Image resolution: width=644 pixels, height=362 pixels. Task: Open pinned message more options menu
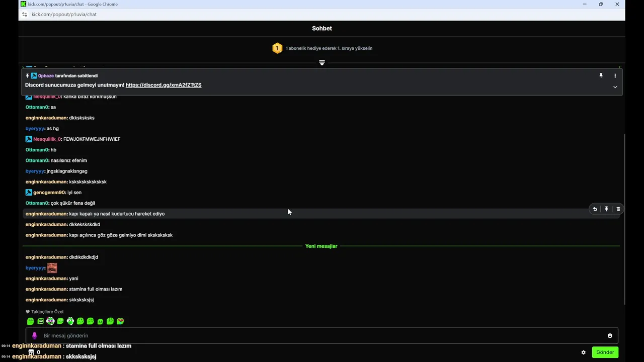tap(615, 75)
